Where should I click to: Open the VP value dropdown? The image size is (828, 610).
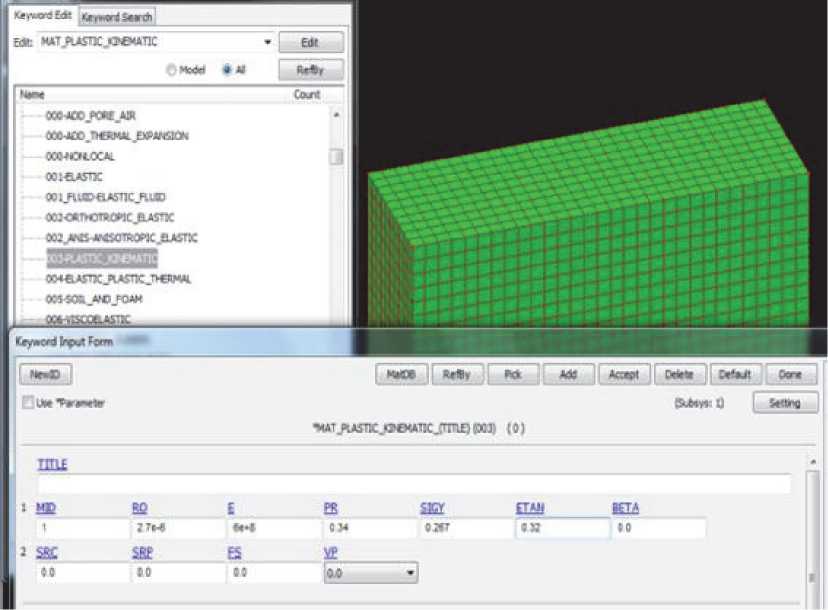[408, 574]
